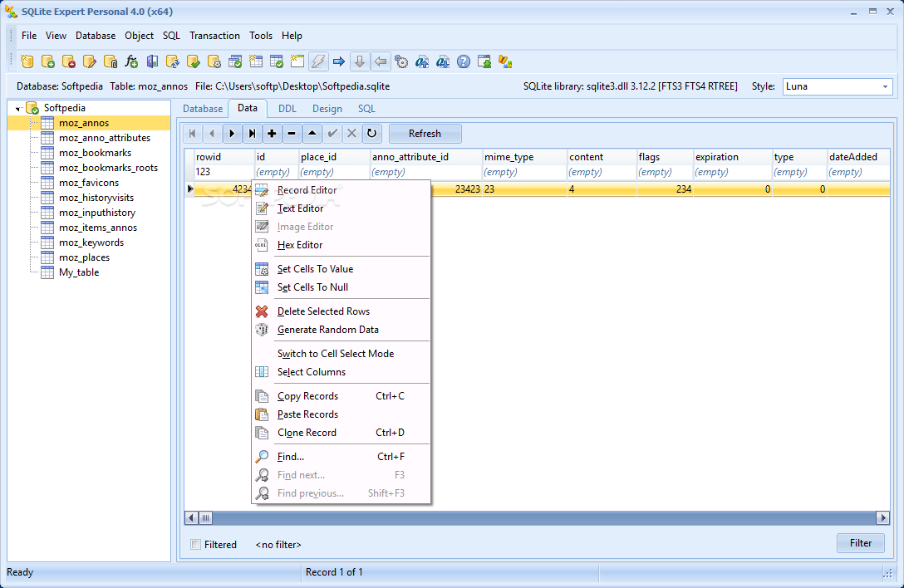This screenshot has height=588, width=904.
Task: Choose Text Editor from context menu
Action: (341, 208)
